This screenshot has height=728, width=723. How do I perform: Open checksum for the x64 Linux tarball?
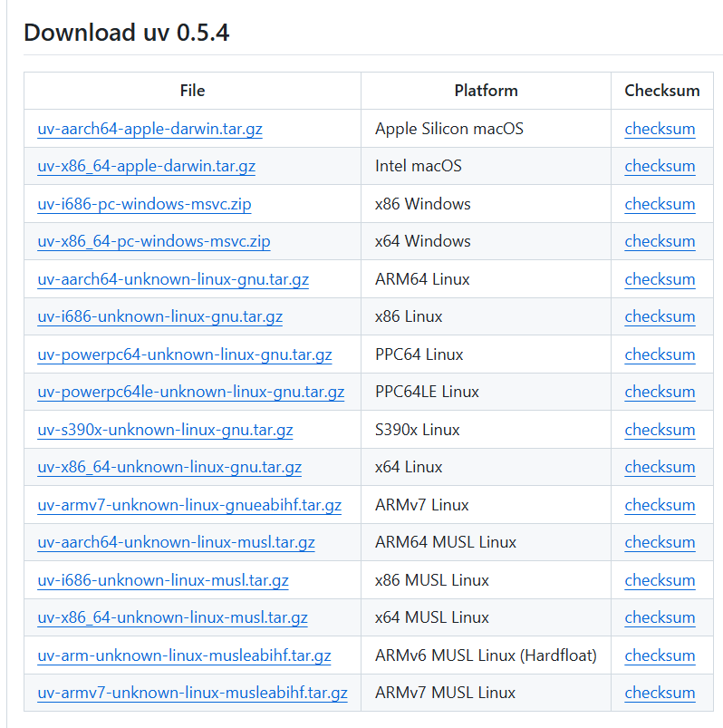(660, 467)
